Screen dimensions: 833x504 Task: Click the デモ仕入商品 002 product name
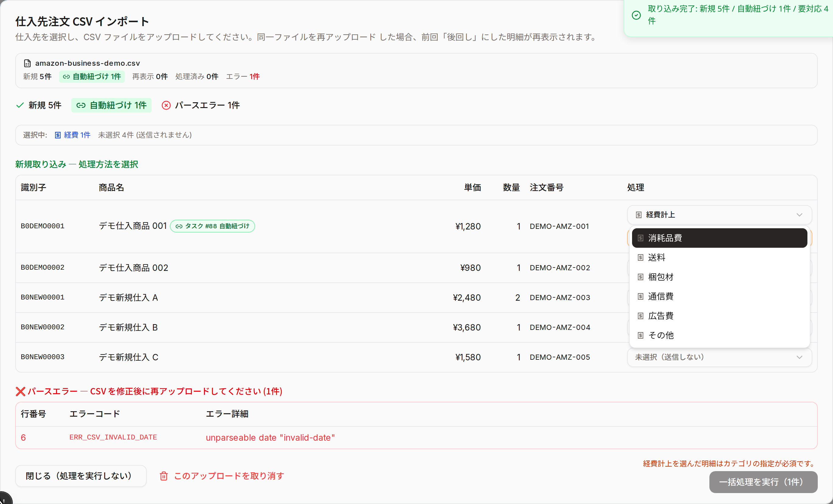(133, 268)
